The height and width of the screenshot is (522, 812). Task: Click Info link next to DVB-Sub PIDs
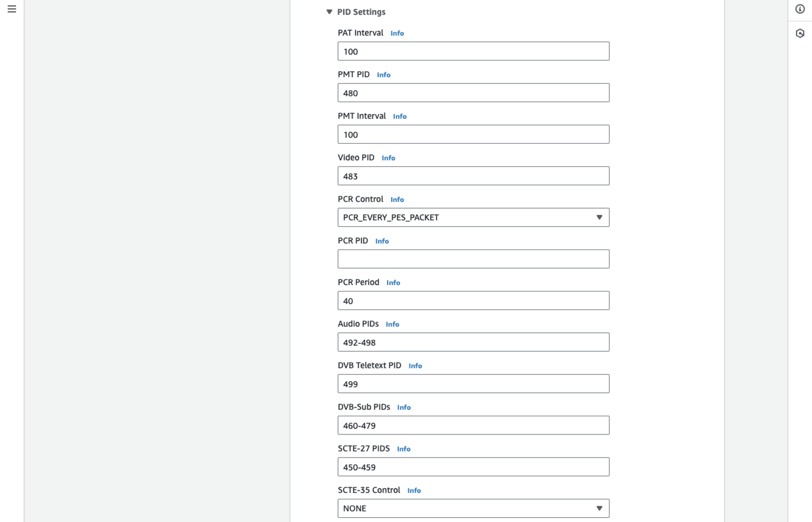[404, 407]
